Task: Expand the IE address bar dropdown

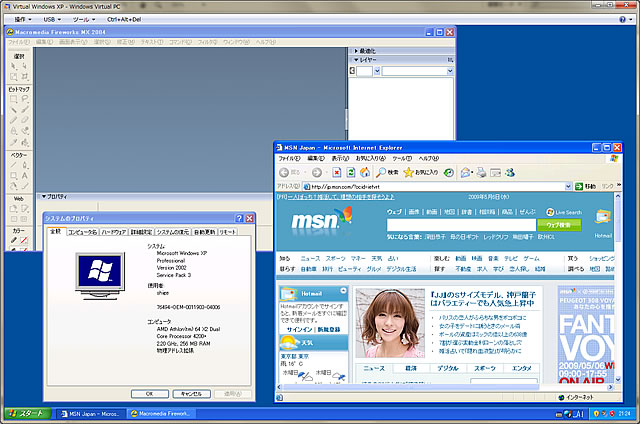Action: point(568,186)
